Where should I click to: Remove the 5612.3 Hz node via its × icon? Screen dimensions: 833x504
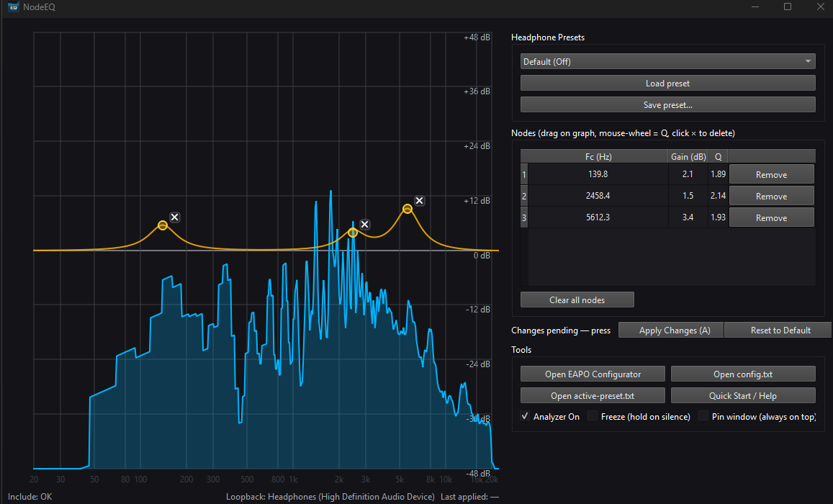click(419, 202)
